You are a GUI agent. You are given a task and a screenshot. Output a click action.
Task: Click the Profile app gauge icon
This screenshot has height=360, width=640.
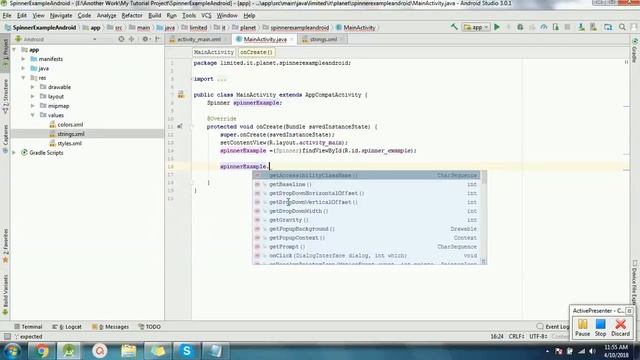(x=544, y=27)
